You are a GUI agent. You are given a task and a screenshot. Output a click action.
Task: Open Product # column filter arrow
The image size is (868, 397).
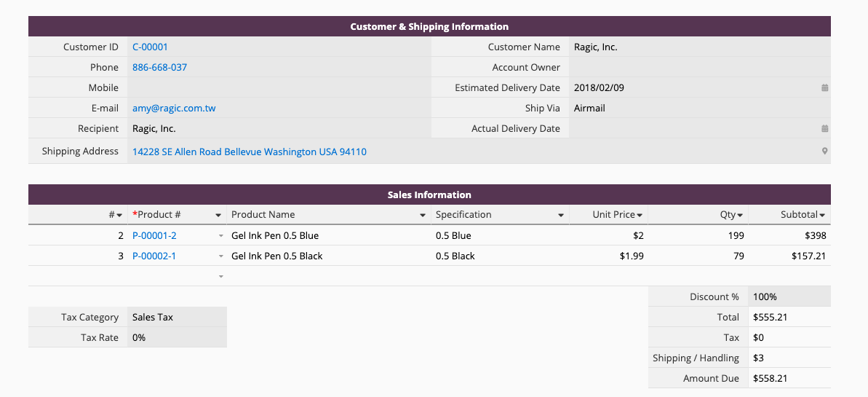(x=218, y=216)
